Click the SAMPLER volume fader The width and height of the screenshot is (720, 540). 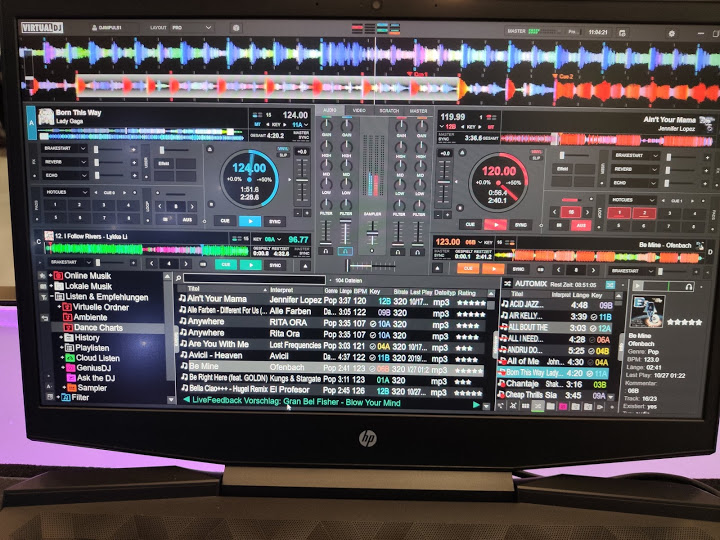pos(372,233)
